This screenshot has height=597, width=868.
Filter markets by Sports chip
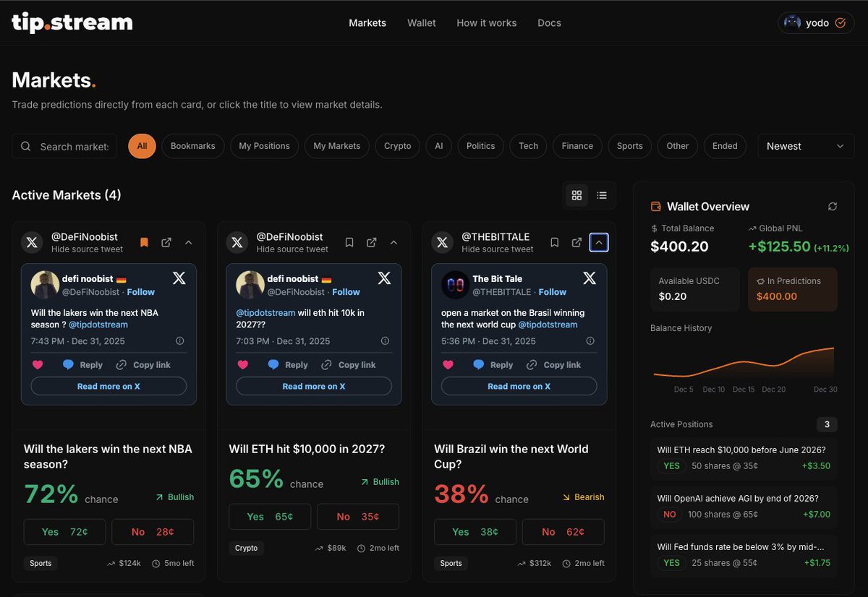point(630,146)
